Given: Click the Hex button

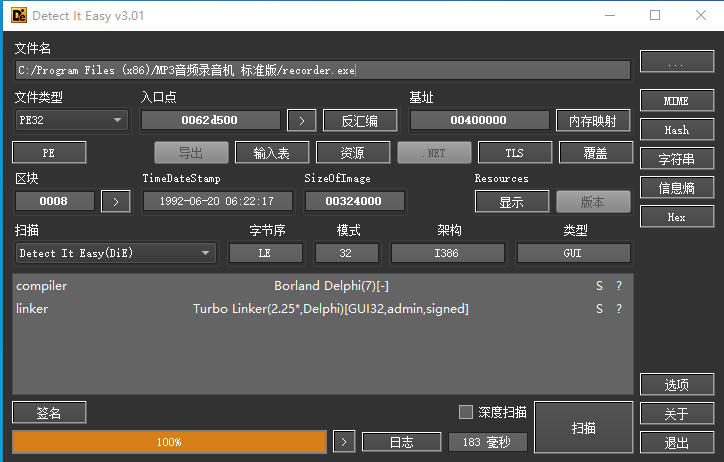Looking at the screenshot, I should [676, 217].
